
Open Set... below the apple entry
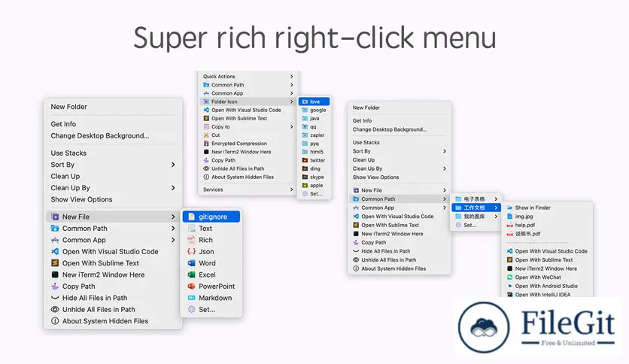[314, 194]
